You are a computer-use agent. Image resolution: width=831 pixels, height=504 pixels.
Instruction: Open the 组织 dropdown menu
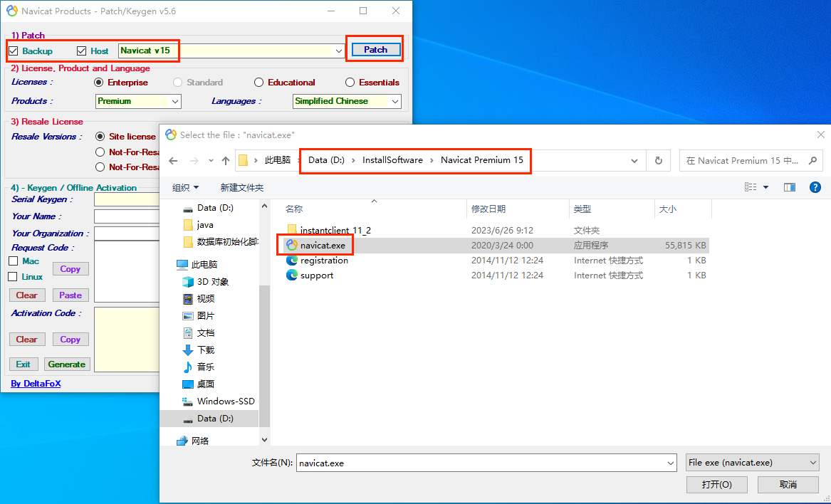(x=185, y=188)
